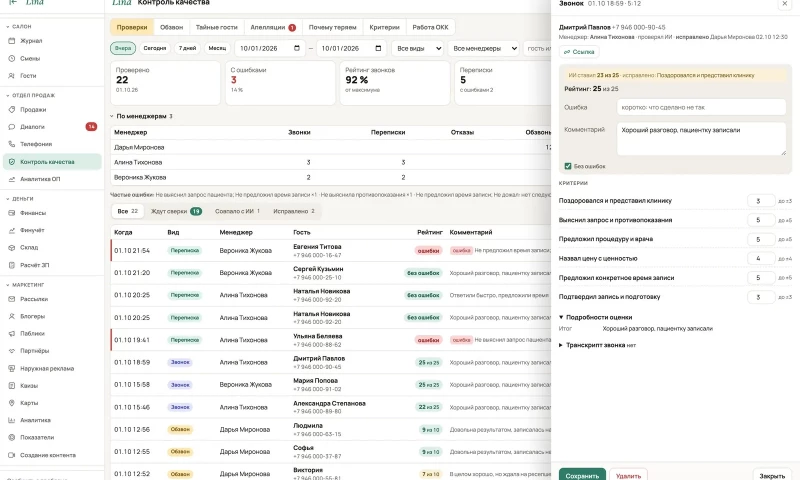Switch to Тайные гости tab
The image size is (800, 480).
click(217, 28)
